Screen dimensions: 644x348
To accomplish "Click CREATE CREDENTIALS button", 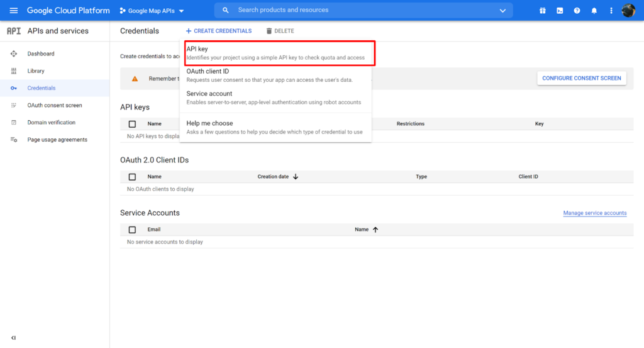I will click(x=218, y=31).
